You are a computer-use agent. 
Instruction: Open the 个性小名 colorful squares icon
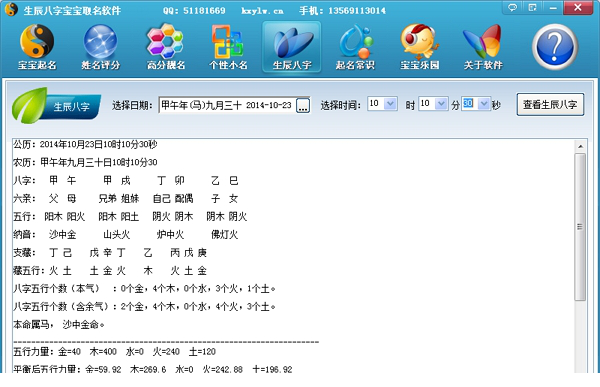(x=228, y=47)
